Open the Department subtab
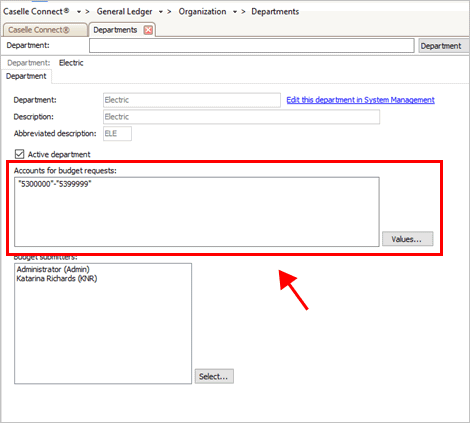Image resolution: width=470 pixels, height=423 pixels. (x=26, y=76)
